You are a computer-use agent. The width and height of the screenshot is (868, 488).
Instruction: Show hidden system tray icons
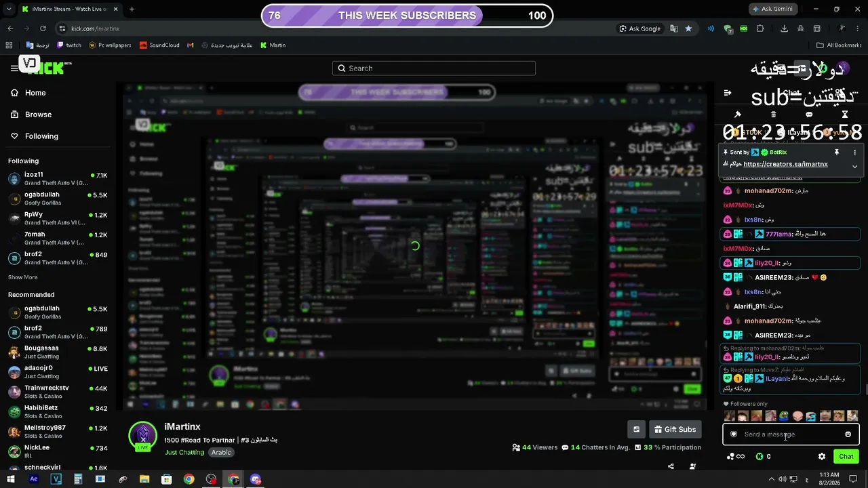(x=772, y=479)
